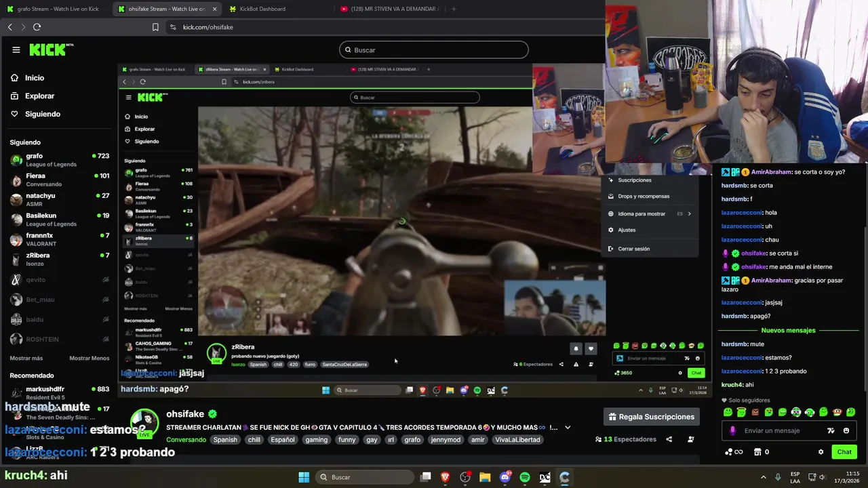
Task: Open Brave browser from taskbar
Action: (x=446, y=477)
